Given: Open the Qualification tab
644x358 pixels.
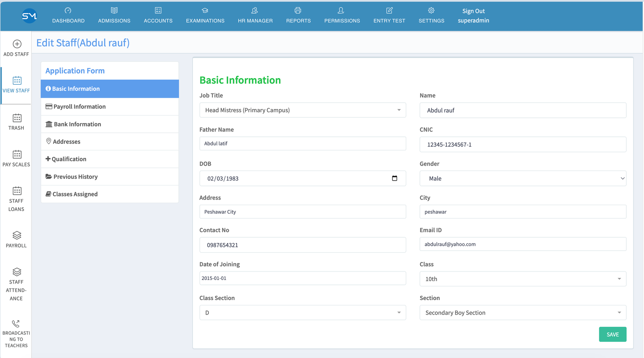Looking at the screenshot, I should click(x=110, y=159).
